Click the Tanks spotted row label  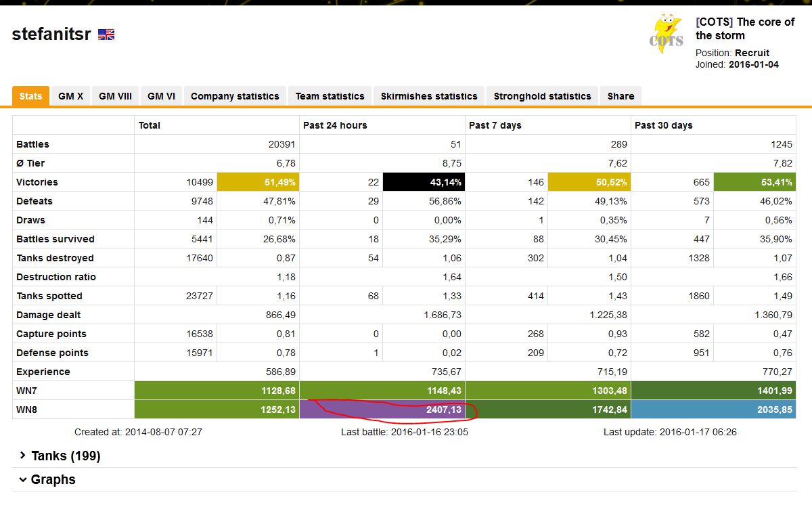tap(49, 296)
